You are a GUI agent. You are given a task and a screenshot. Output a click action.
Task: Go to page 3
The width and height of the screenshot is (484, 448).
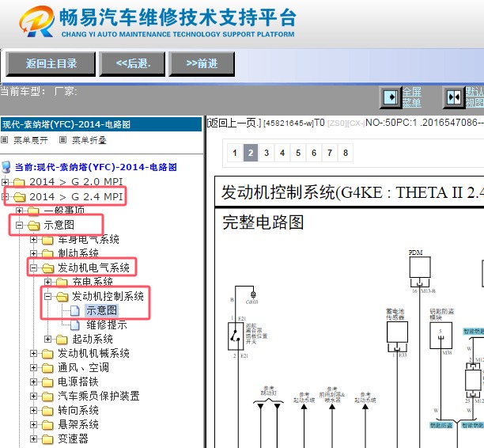pyautogui.click(x=267, y=153)
